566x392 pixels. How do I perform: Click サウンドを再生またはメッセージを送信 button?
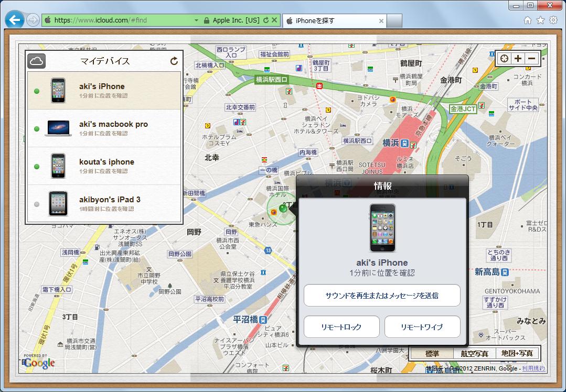pos(382,296)
